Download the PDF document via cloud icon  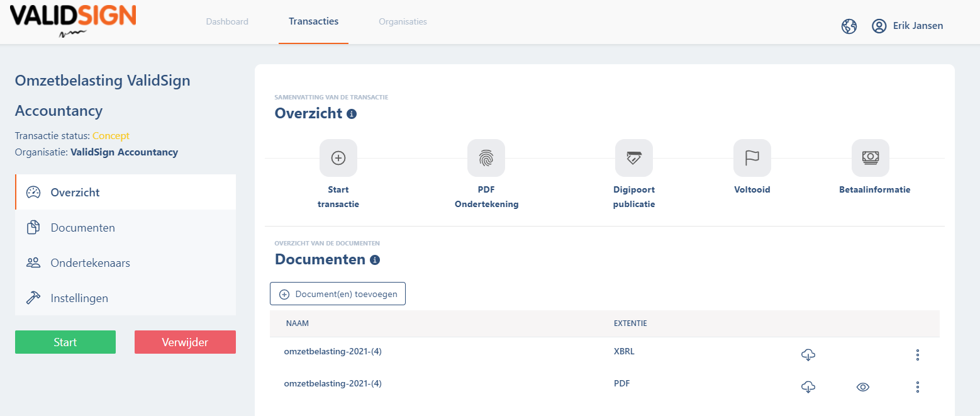(x=808, y=387)
